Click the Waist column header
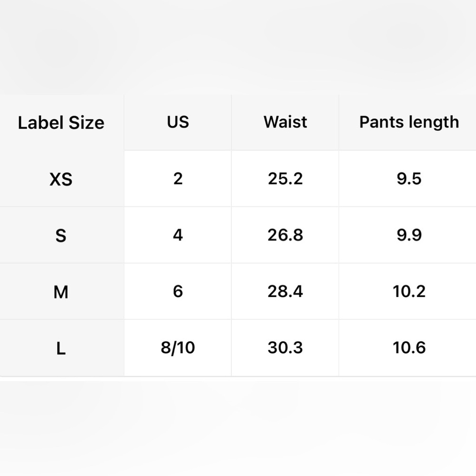Viewport: 476px width, 476px height. pos(285,122)
